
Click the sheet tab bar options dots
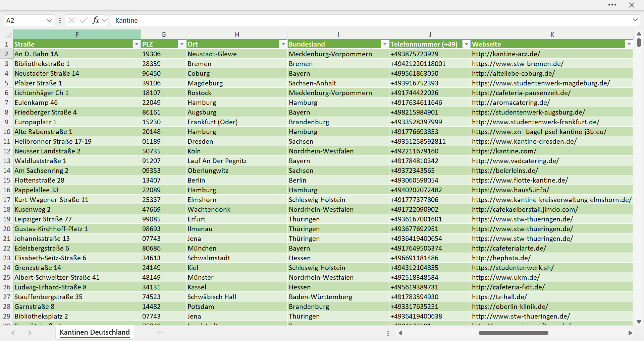(x=388, y=333)
